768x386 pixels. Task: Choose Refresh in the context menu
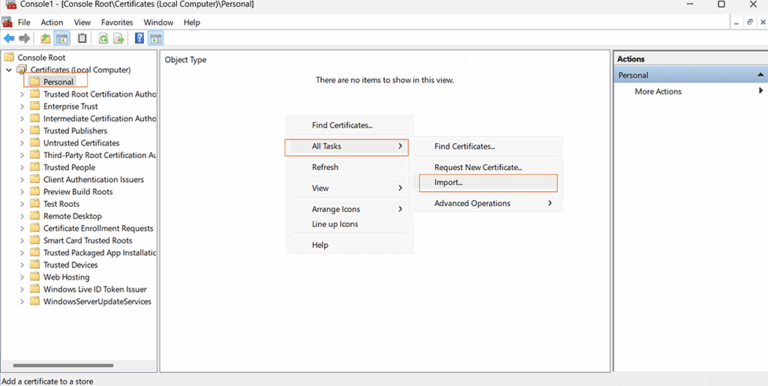click(350, 167)
